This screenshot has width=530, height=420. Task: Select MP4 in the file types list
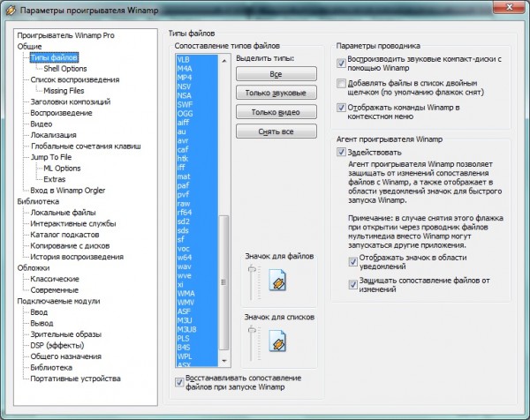pos(197,78)
